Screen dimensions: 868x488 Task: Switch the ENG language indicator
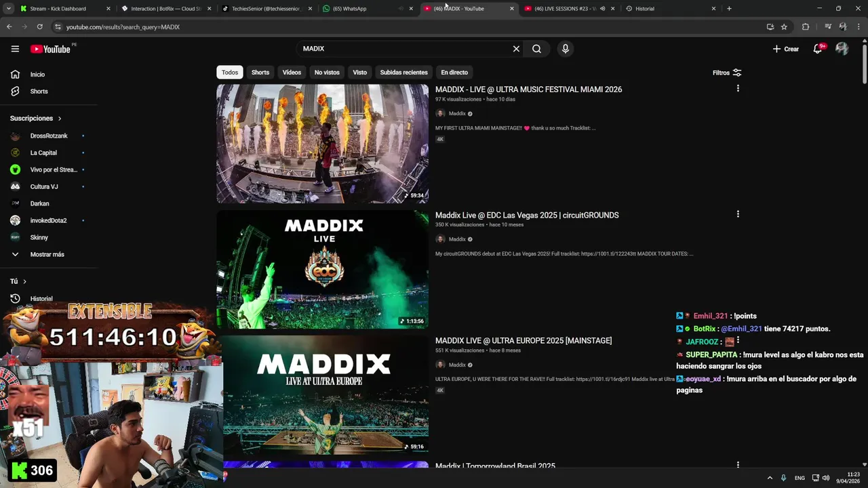(800, 478)
